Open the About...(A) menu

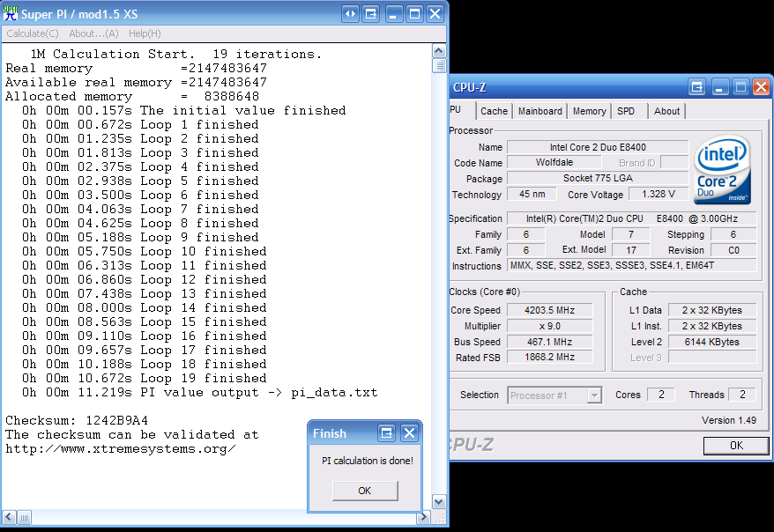[x=93, y=33]
